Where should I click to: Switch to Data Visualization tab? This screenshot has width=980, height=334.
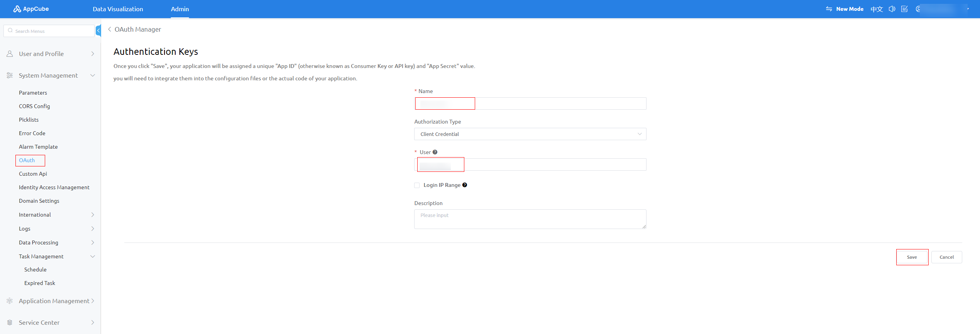coord(118,9)
